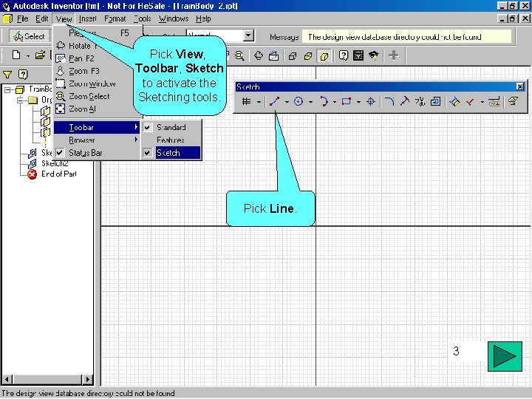532x399 pixels.
Task: Click the Show Constraints icon
Action: [494, 101]
